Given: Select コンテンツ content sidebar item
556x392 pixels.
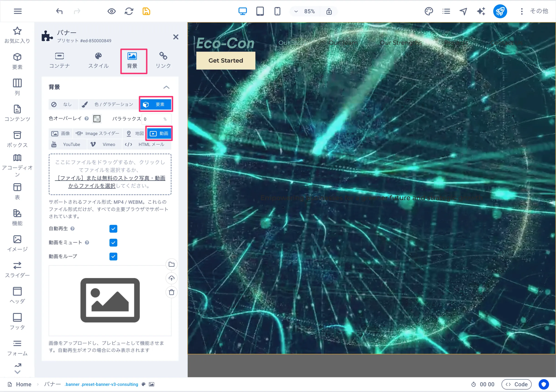Looking at the screenshot, I should coord(17,113).
